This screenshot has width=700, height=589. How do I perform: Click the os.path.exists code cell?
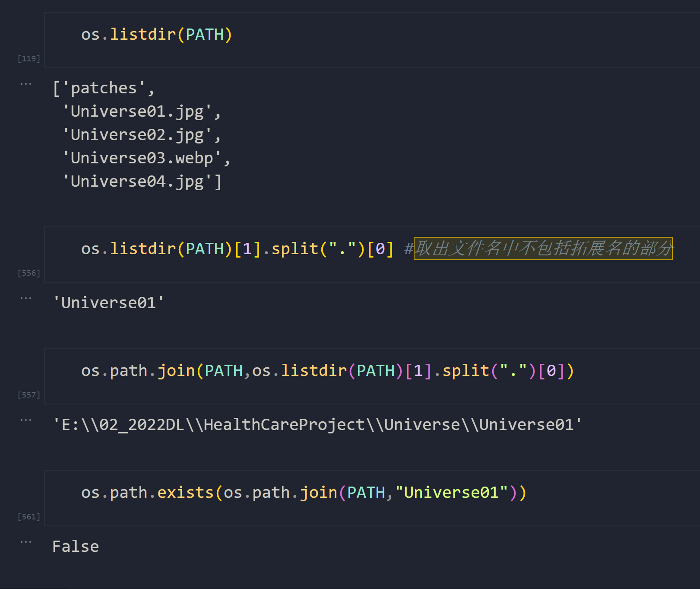[x=372, y=498]
